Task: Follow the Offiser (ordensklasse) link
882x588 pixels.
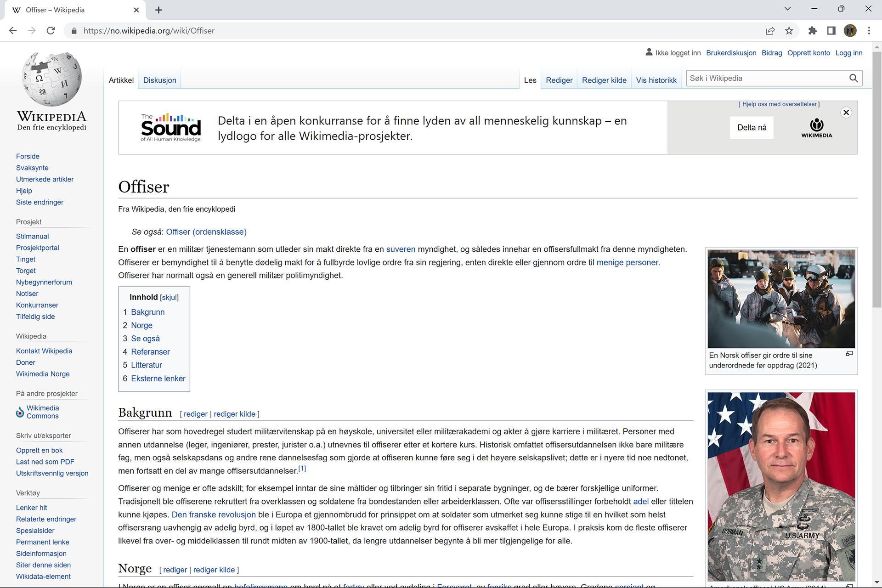Action: coord(206,232)
